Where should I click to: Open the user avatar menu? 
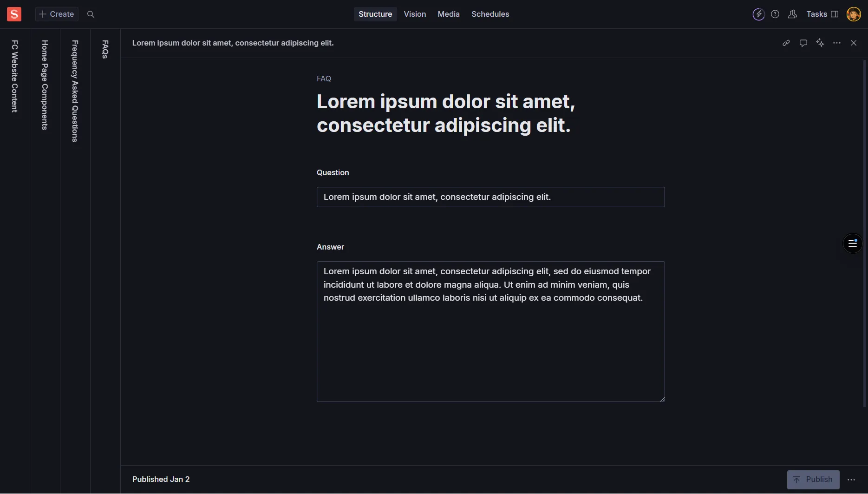click(854, 14)
